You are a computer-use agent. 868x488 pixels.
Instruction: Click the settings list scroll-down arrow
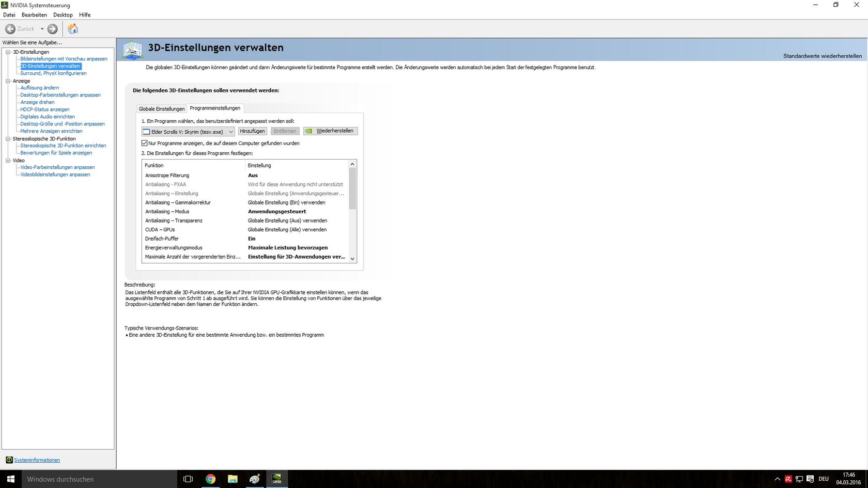[352, 259]
